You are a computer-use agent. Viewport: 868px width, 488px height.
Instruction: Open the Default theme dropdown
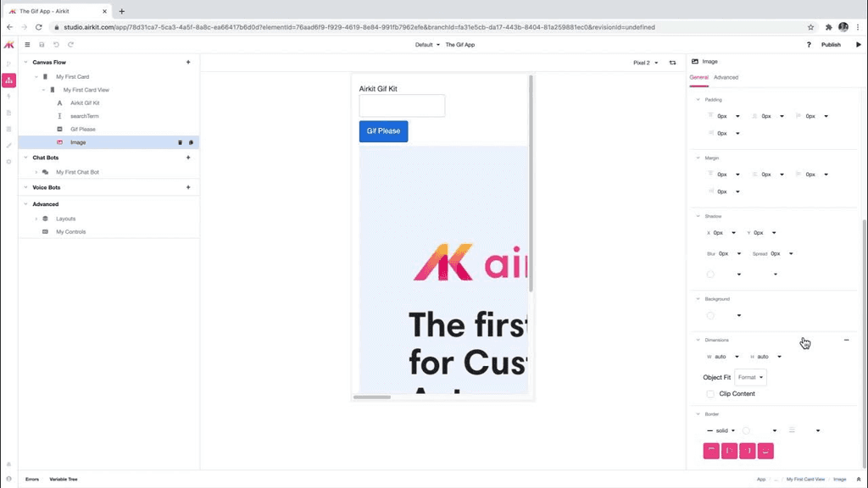point(427,45)
